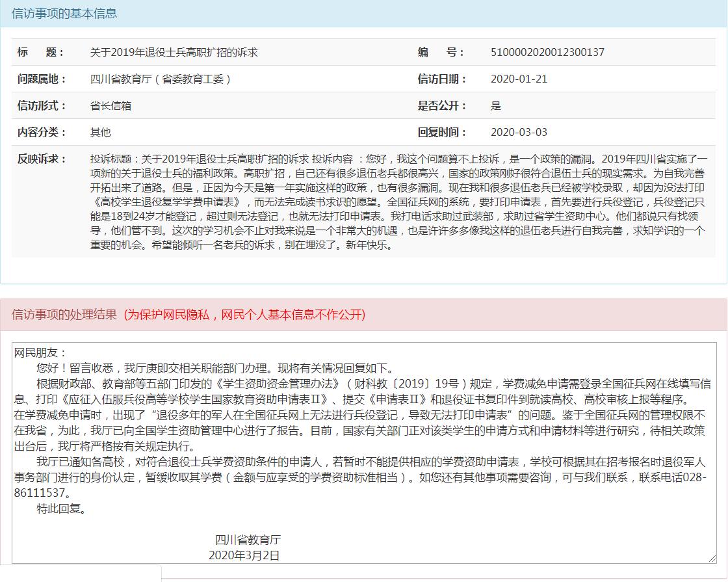
Task: Click the 问题属地 label
Action: [x=42, y=79]
